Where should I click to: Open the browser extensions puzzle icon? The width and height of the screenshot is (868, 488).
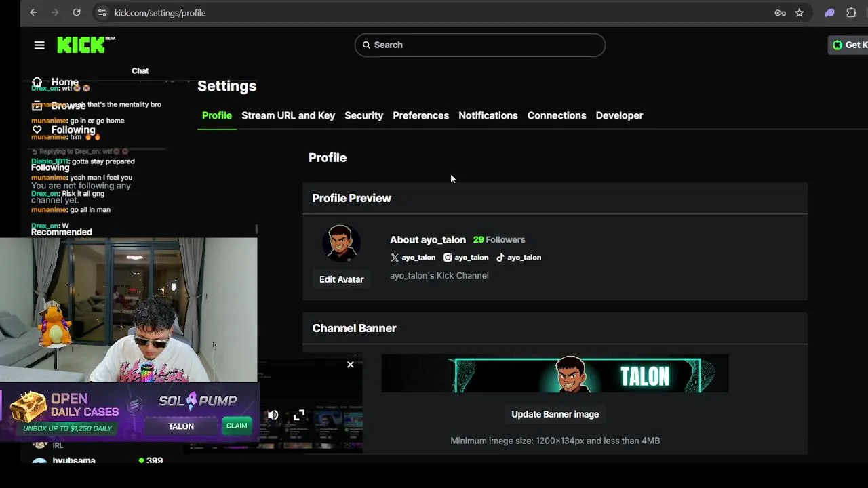pos(852,12)
